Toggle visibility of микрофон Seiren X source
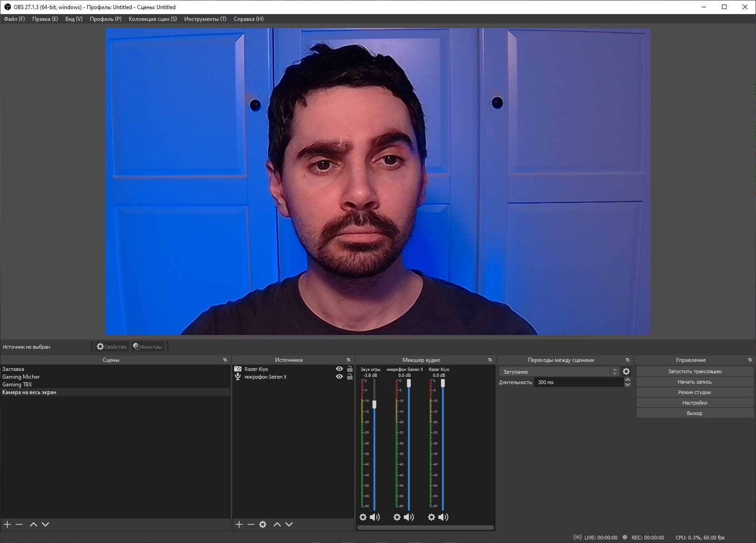Image resolution: width=756 pixels, height=543 pixels. click(339, 377)
